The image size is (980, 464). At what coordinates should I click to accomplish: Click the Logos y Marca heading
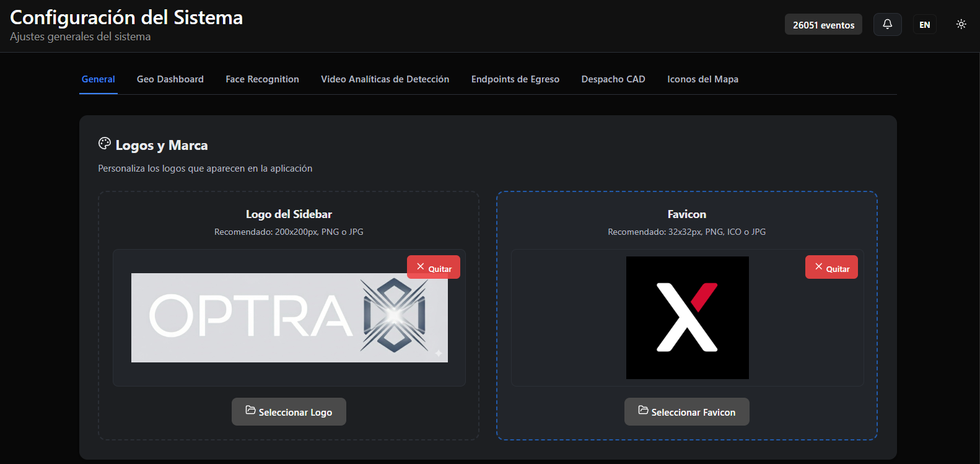coord(162,145)
